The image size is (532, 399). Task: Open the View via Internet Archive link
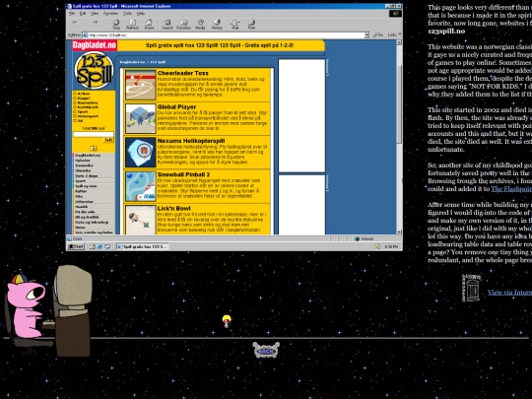point(509,293)
